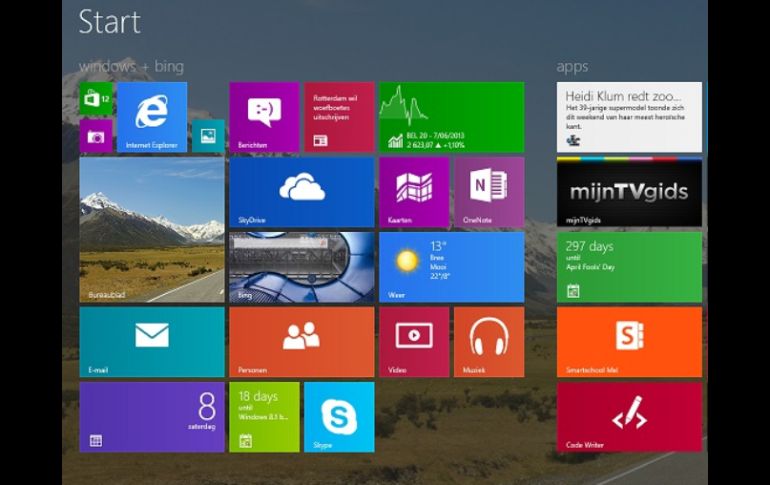This screenshot has width=770, height=485.
Task: Launch the Windows Store tile
Action: click(x=96, y=99)
